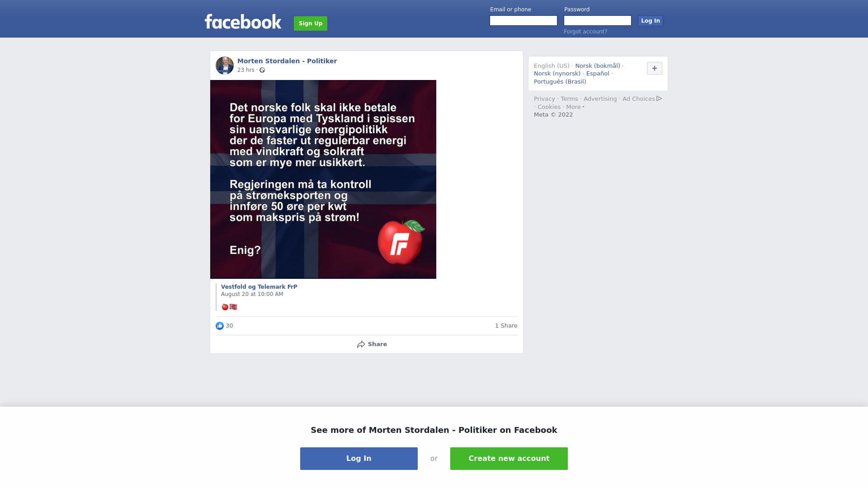Open the FrP apple post image
Image resolution: width=868 pixels, height=488 pixels.
pyautogui.click(x=323, y=179)
